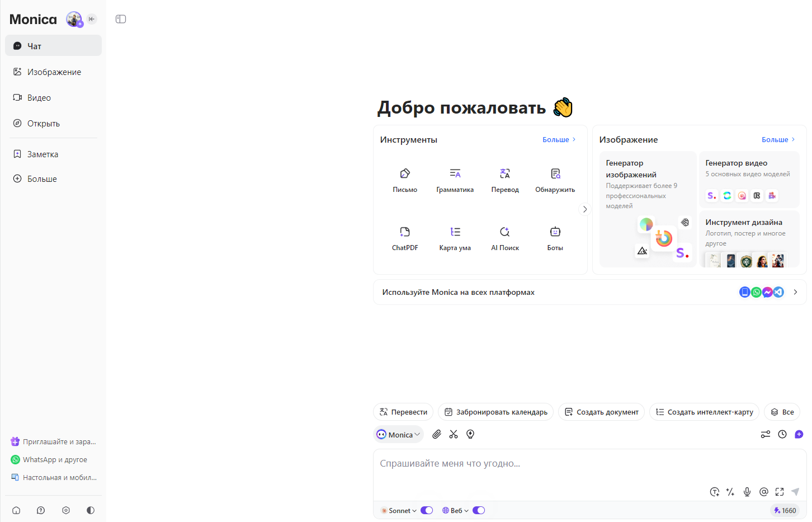Open the Боты tool
The image size is (812, 522).
tap(555, 238)
